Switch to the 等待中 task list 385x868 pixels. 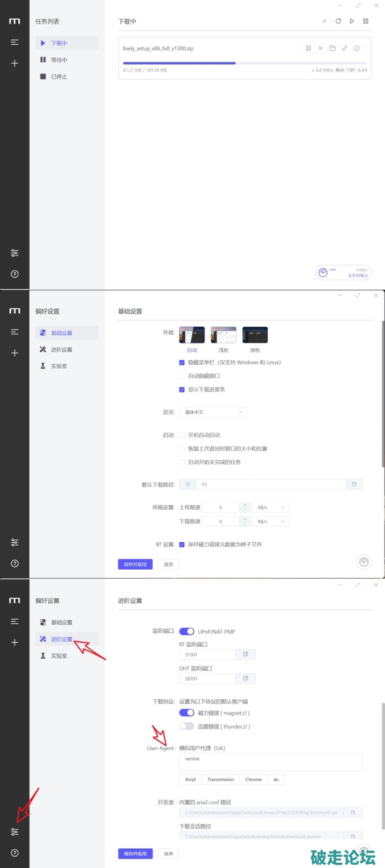[59, 60]
